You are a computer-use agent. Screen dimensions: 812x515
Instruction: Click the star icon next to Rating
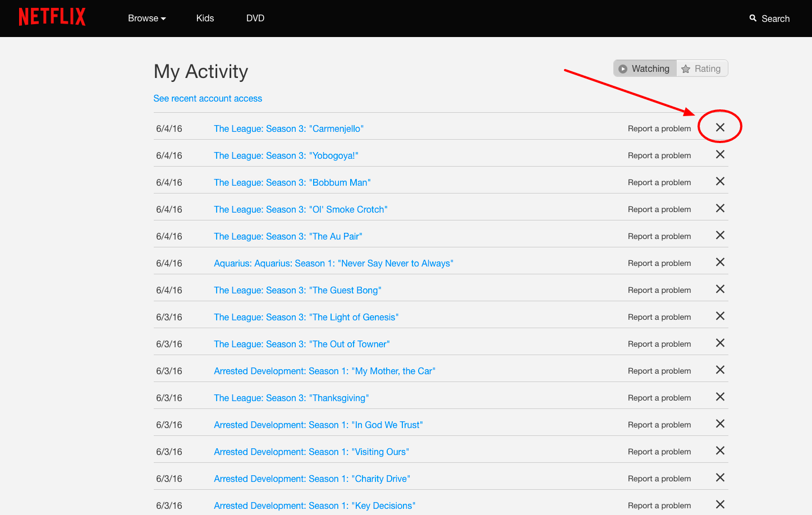coord(686,68)
